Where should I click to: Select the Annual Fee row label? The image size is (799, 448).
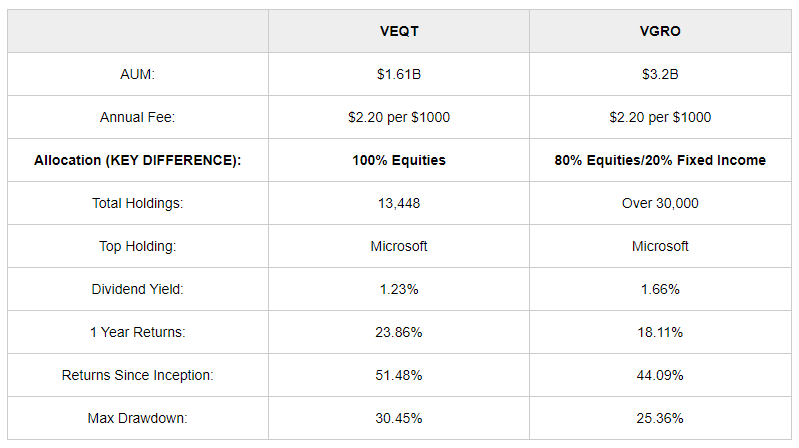tap(138, 117)
